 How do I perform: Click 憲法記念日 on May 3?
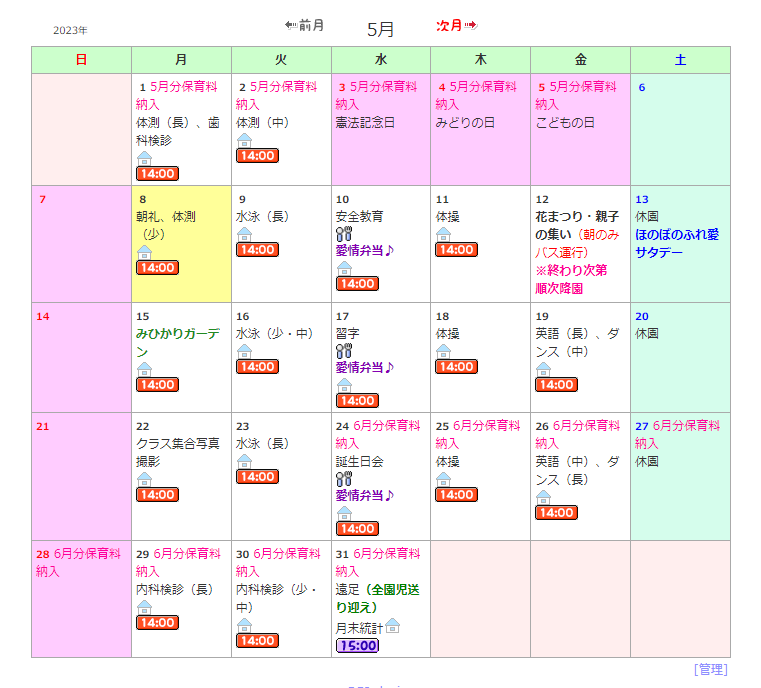(x=365, y=123)
